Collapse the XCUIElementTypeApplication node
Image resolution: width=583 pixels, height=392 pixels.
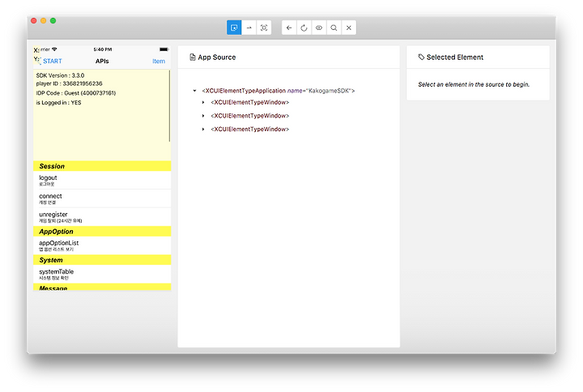[194, 91]
